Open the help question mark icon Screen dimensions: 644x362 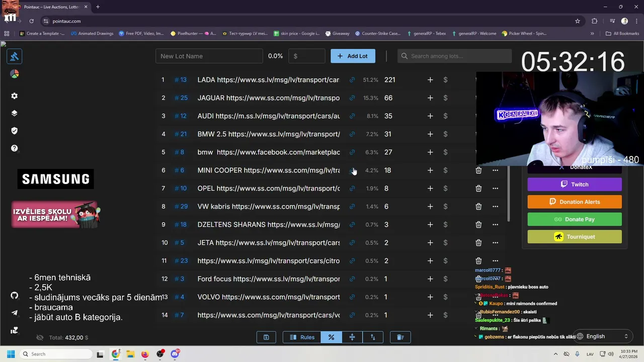coord(15,148)
